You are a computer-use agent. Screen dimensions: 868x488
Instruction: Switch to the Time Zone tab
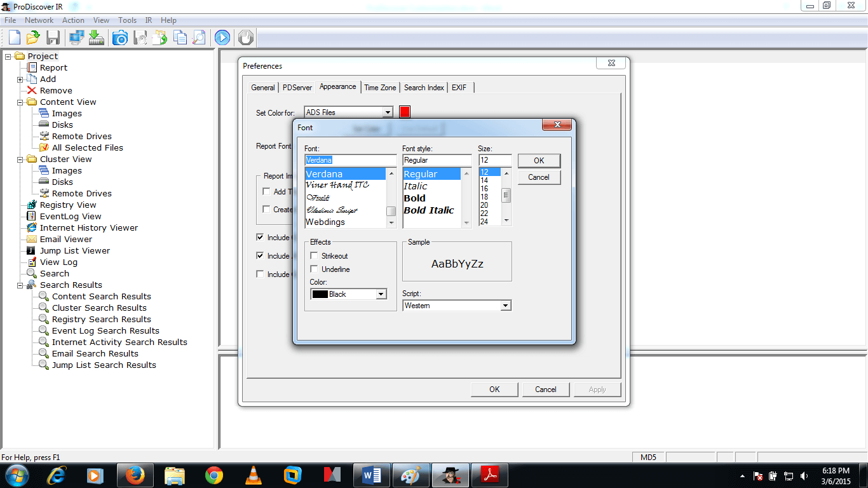point(379,87)
